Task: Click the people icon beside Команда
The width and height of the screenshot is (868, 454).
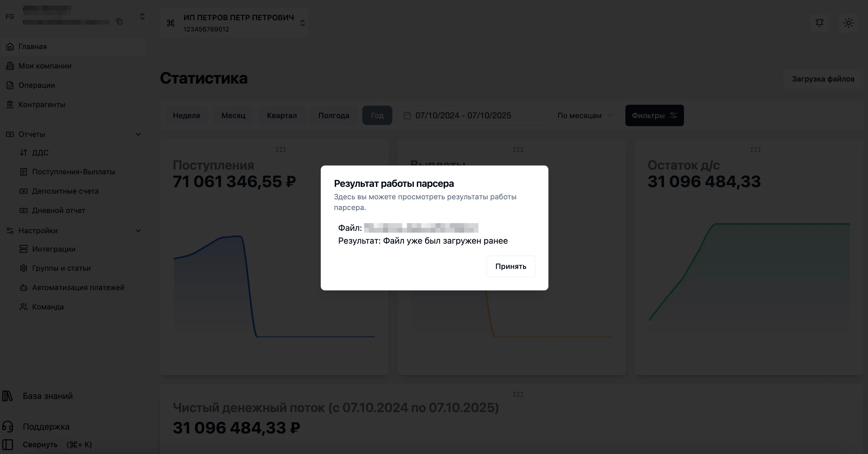Action: [23, 307]
